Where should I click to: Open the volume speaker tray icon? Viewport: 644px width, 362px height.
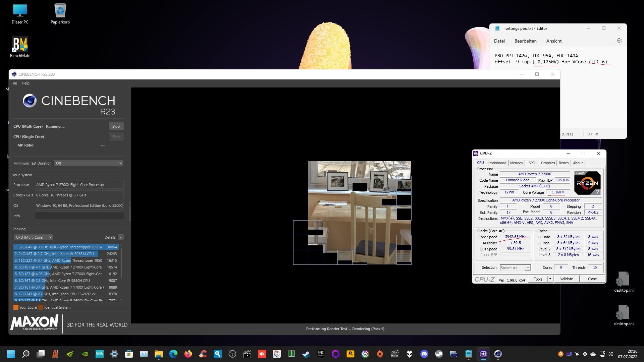[x=610, y=354]
